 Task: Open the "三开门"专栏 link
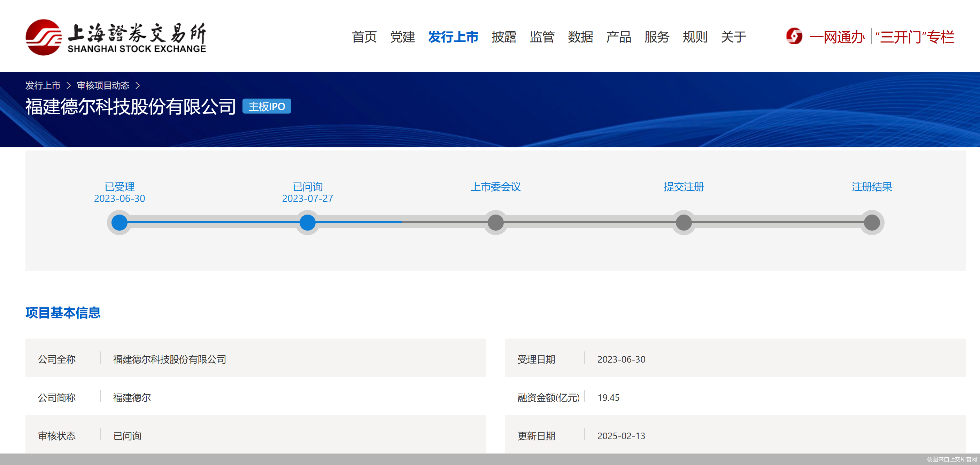pos(915,37)
